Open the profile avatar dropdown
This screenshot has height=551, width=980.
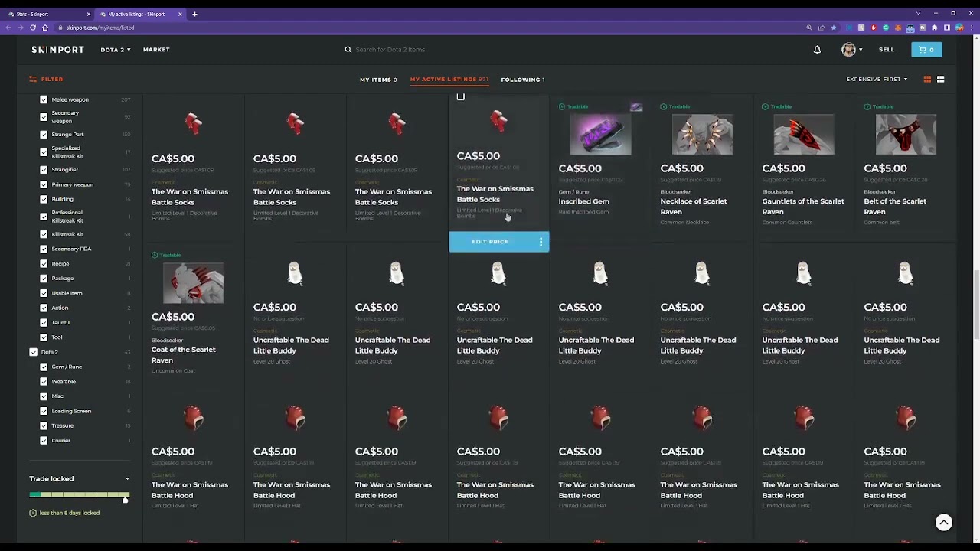point(851,50)
